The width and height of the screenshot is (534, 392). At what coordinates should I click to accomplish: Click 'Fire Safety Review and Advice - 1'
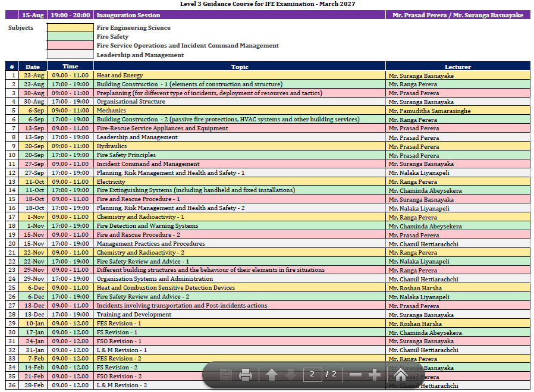(143, 261)
